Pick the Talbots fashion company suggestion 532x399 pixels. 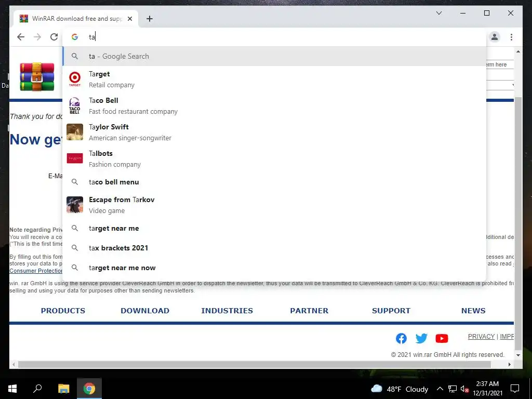(274, 159)
